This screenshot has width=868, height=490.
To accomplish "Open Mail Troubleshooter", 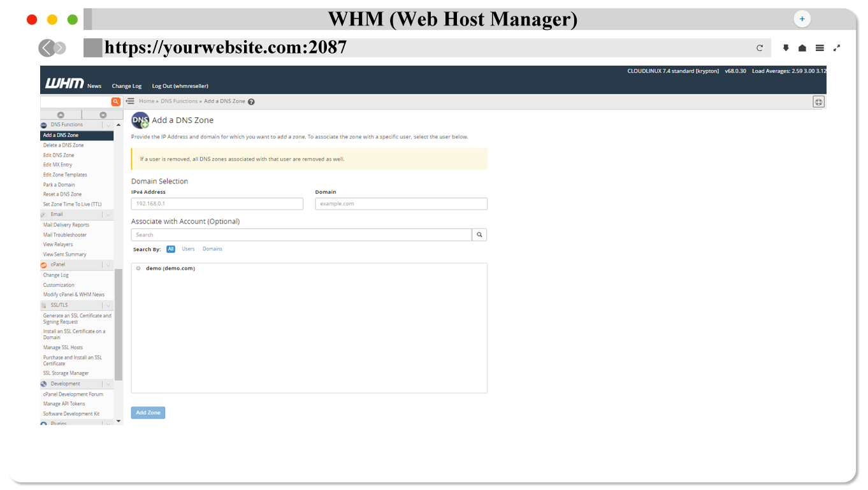I will pyautogui.click(x=65, y=235).
